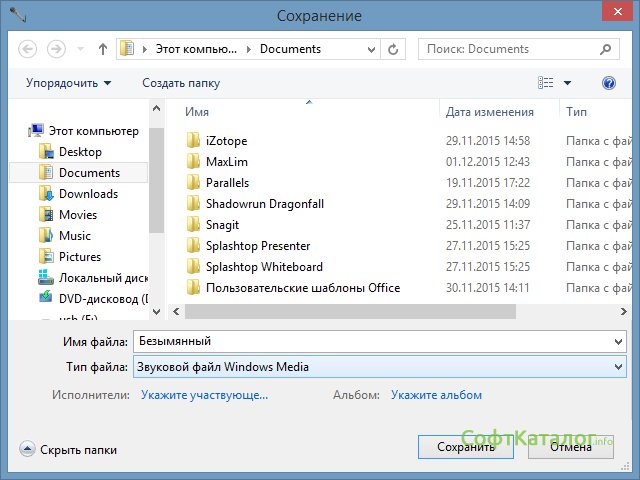
Task: Sort by Дата изменения column header
Action: [x=490, y=112]
